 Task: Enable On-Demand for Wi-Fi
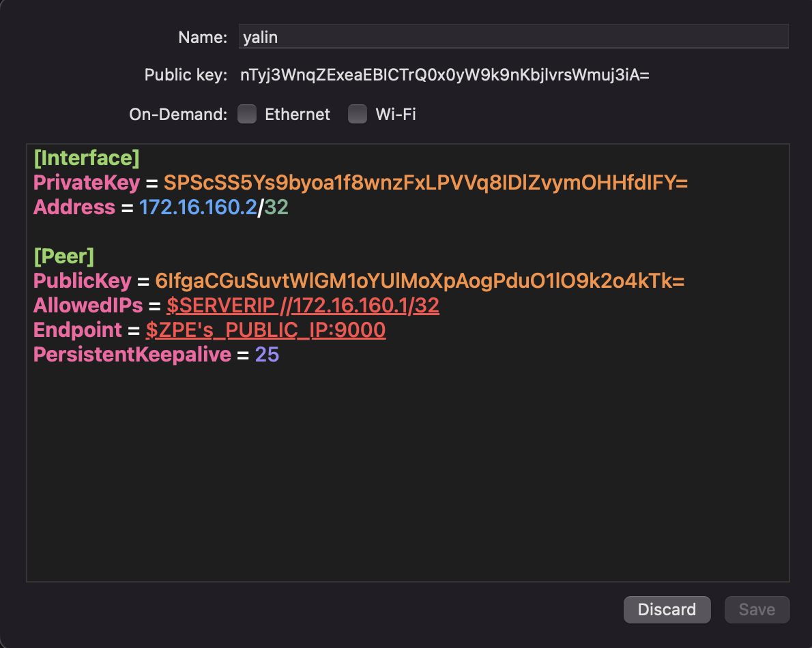[x=358, y=114]
